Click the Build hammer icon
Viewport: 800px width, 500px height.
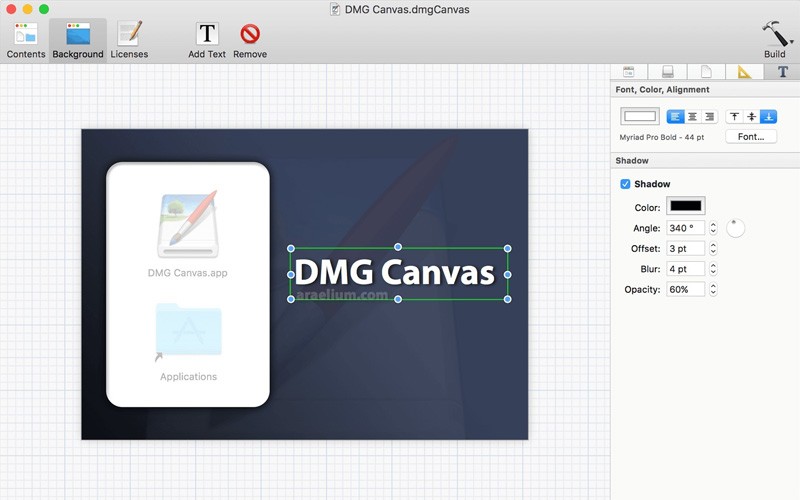(x=773, y=34)
